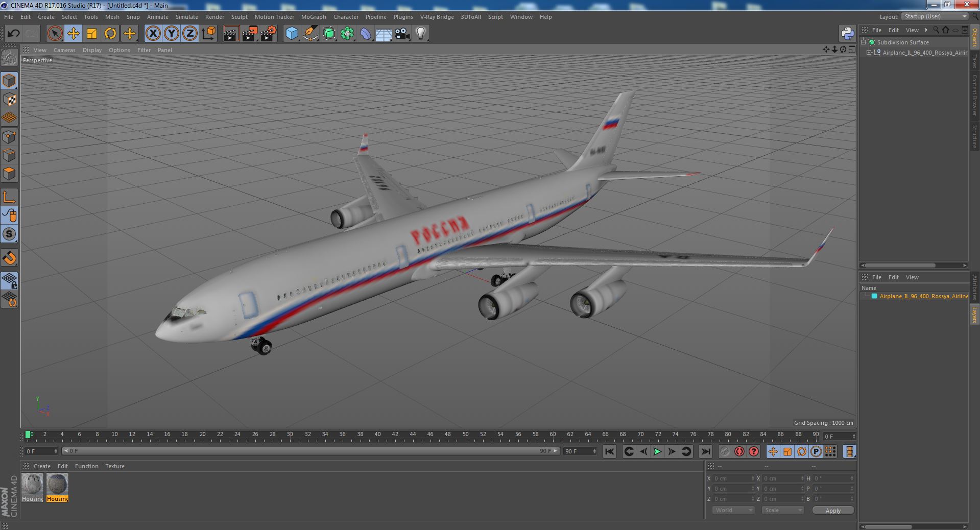
Task: Click Make Editable icon in left toolbar
Action: (9, 58)
